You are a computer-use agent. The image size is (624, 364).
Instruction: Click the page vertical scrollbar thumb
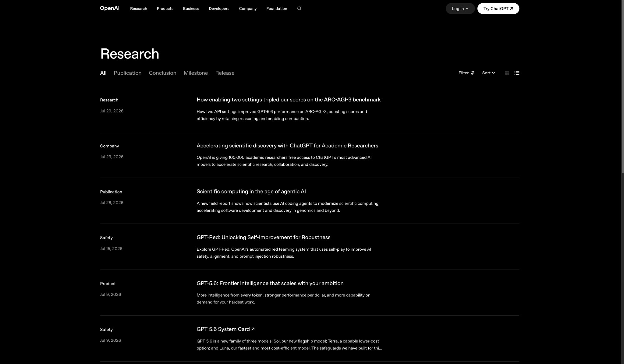pyautogui.click(x=622, y=87)
